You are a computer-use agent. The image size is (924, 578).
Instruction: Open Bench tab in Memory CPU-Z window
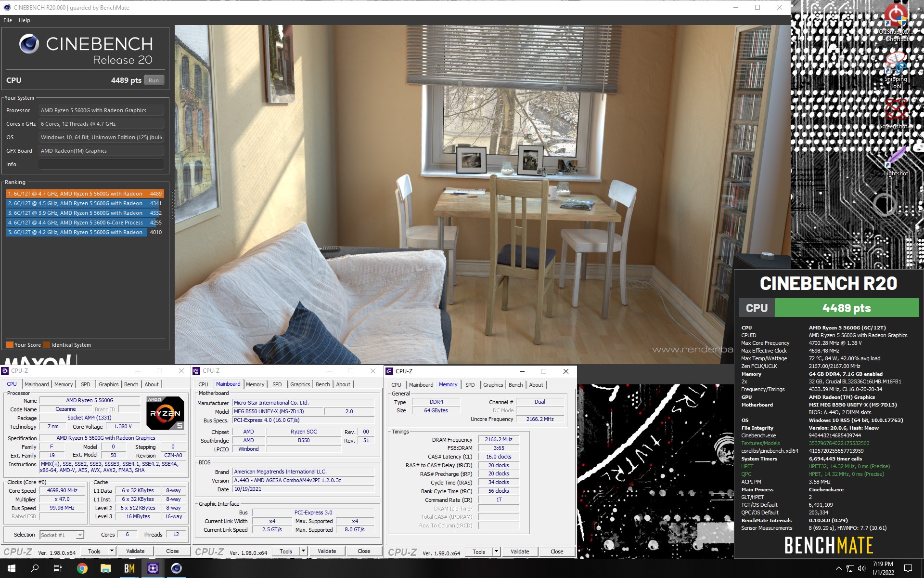pos(516,385)
